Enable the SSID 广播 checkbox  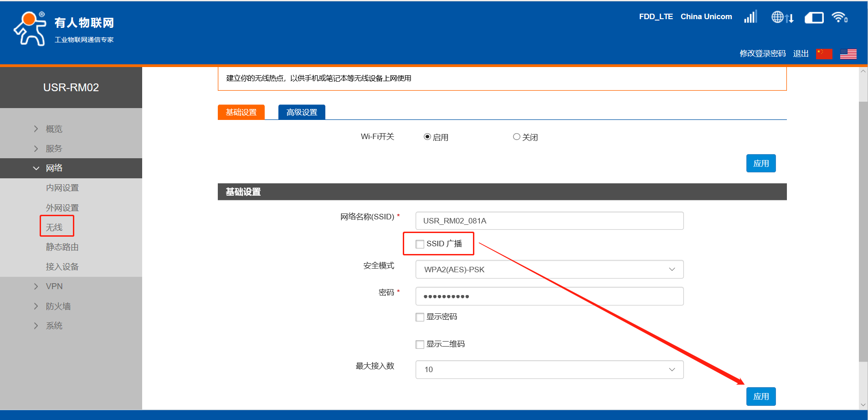(x=420, y=244)
